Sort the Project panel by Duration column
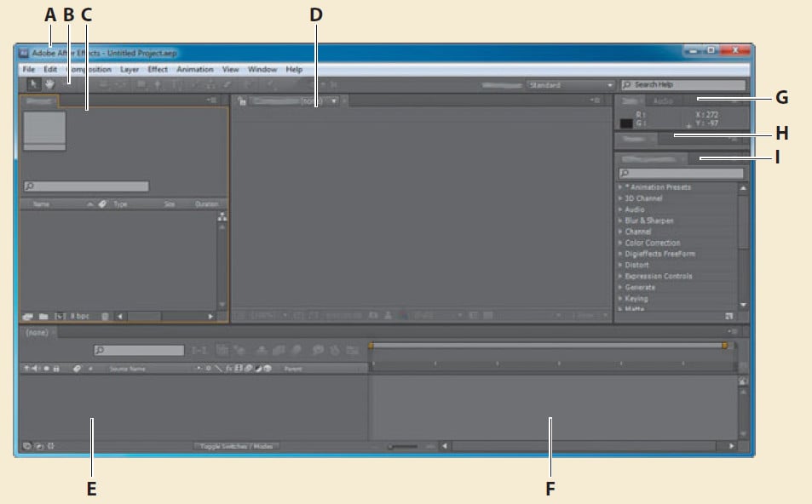 click(x=207, y=203)
